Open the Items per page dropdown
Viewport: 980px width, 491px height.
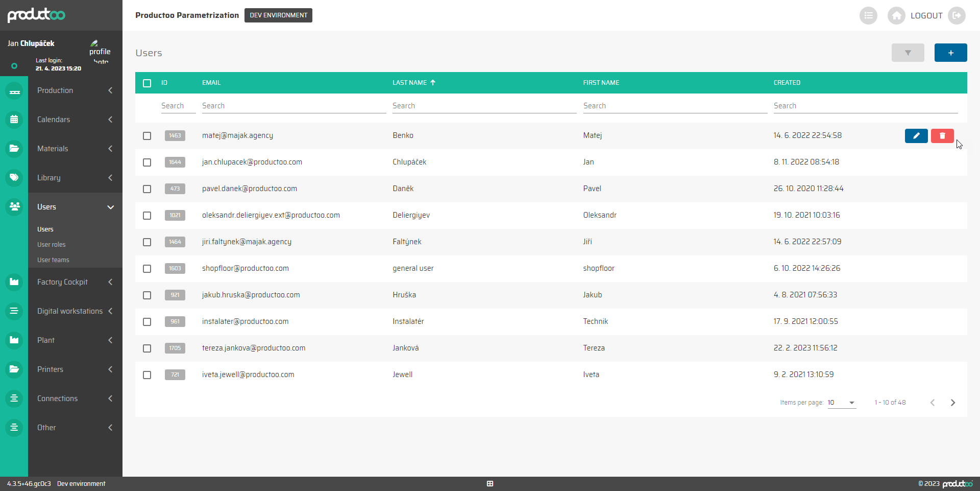point(841,403)
